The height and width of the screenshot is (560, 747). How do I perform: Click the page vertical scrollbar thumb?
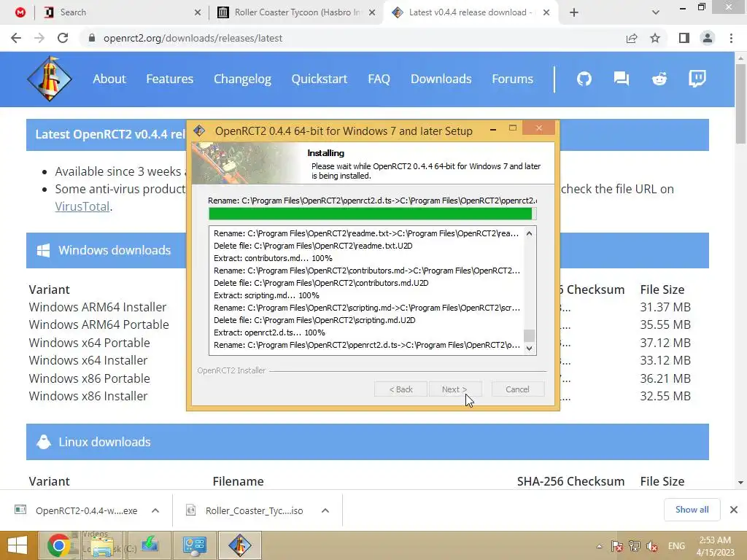click(x=740, y=103)
